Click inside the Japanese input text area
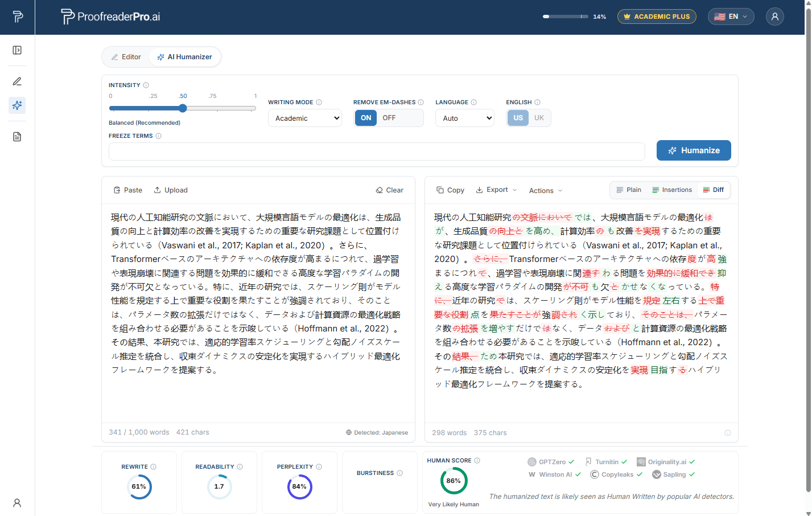The image size is (812, 516). click(x=258, y=312)
